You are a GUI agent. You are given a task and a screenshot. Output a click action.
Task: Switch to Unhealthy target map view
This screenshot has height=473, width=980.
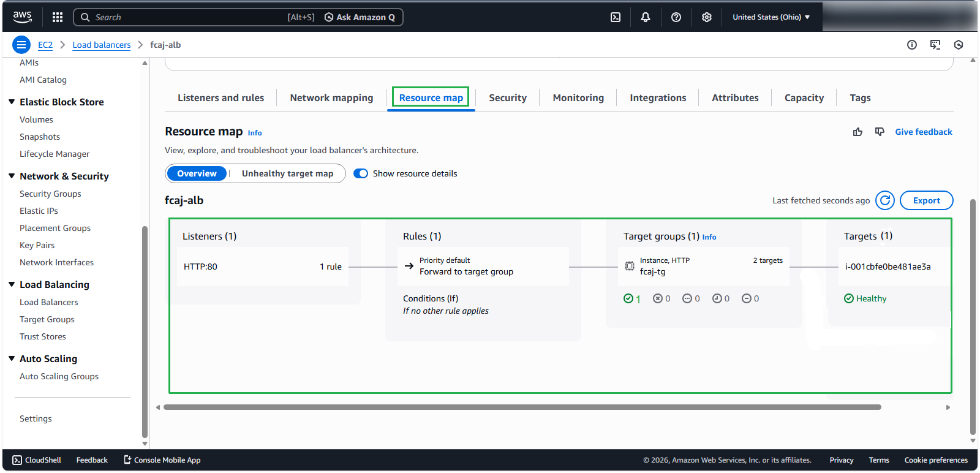(x=288, y=173)
